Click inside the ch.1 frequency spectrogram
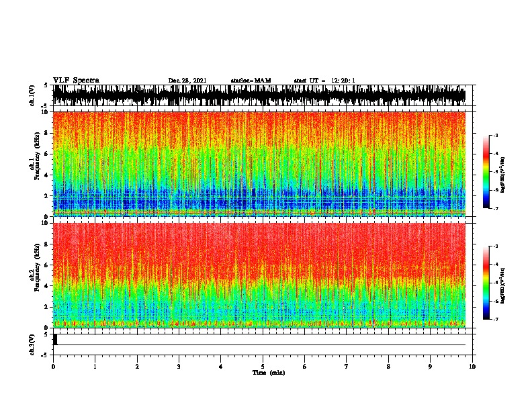Image resolution: width=532 pixels, height=411 pixels. [259, 164]
